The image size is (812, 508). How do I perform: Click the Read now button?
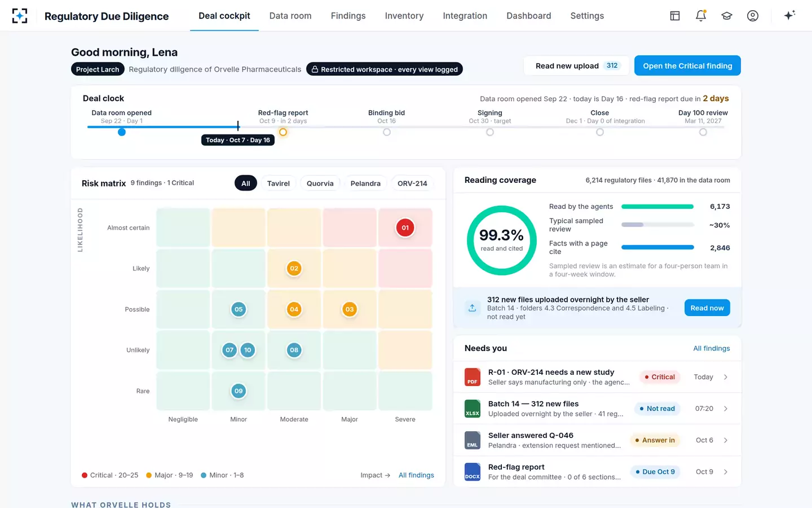coord(707,308)
